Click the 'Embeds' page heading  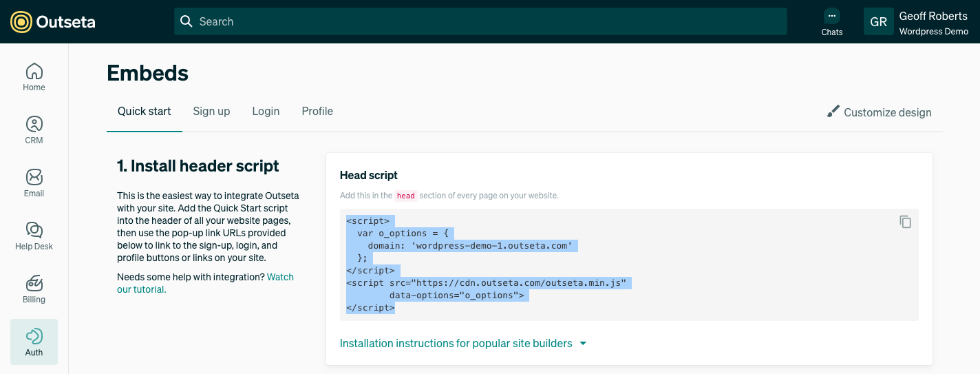pos(147,72)
